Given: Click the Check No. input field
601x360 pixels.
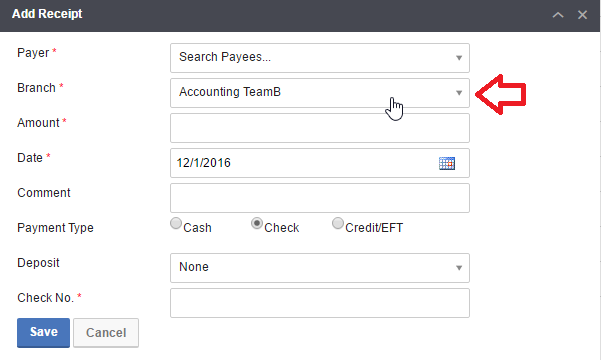Looking at the screenshot, I should click(320, 303).
